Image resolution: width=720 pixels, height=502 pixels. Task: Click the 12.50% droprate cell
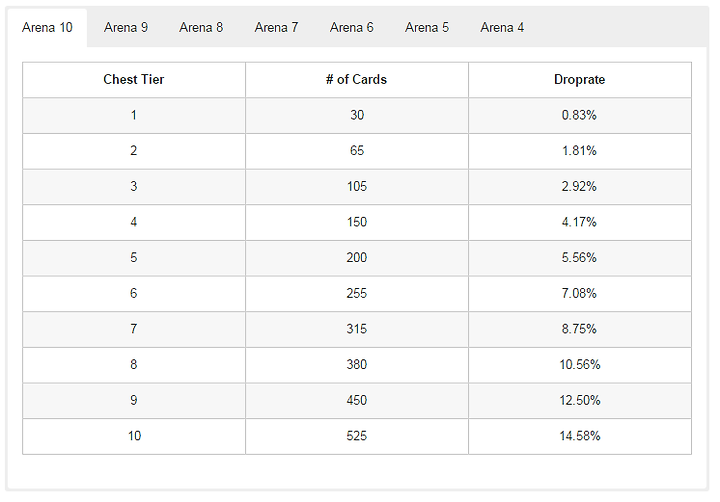click(579, 400)
